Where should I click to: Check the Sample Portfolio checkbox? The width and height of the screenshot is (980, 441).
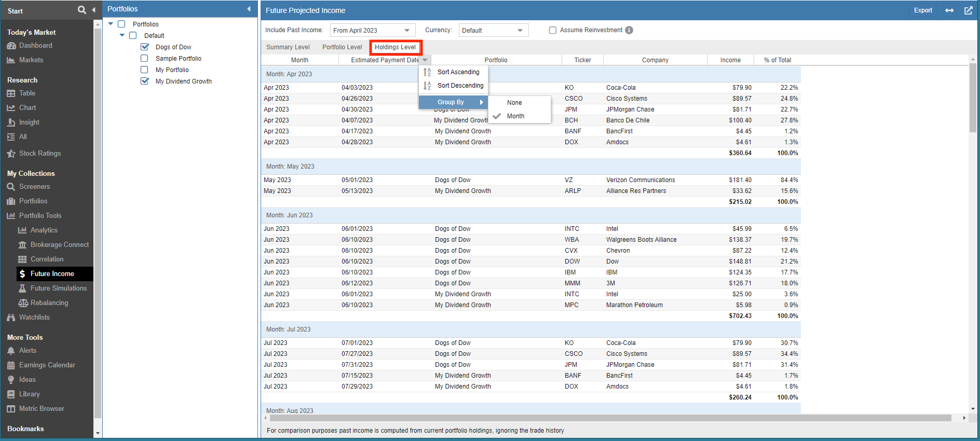click(x=144, y=58)
